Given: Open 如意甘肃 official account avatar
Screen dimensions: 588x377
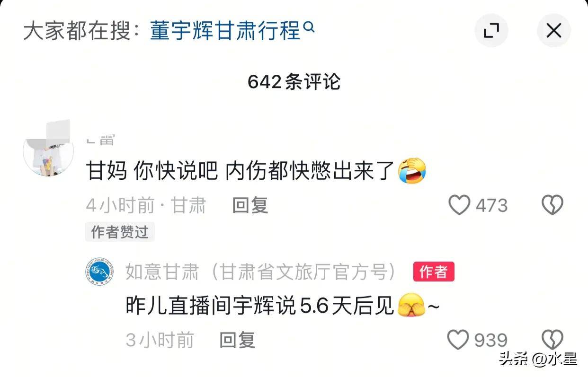Looking at the screenshot, I should point(99,272).
